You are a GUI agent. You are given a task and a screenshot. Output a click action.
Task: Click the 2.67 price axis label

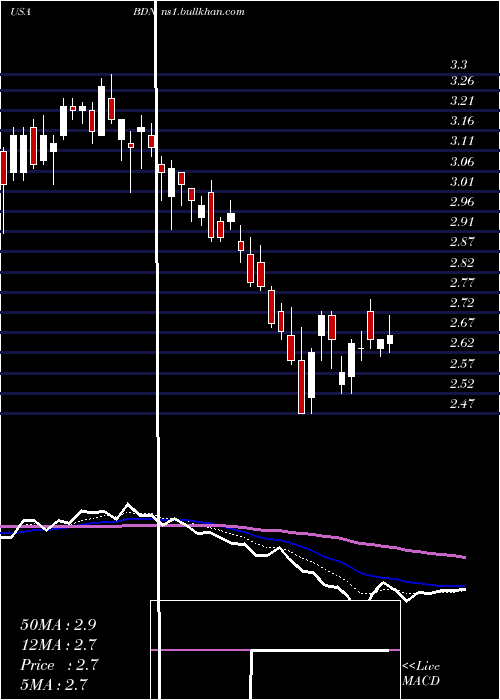pos(462,323)
